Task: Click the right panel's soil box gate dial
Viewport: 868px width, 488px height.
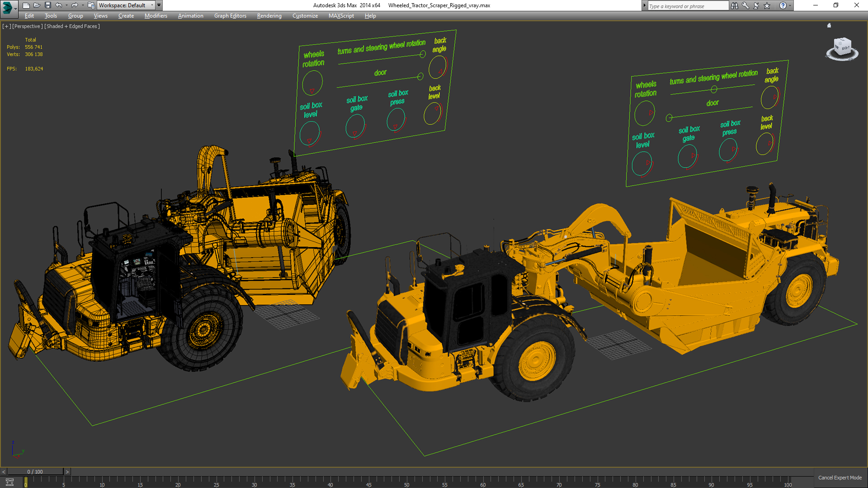Action: tap(688, 156)
